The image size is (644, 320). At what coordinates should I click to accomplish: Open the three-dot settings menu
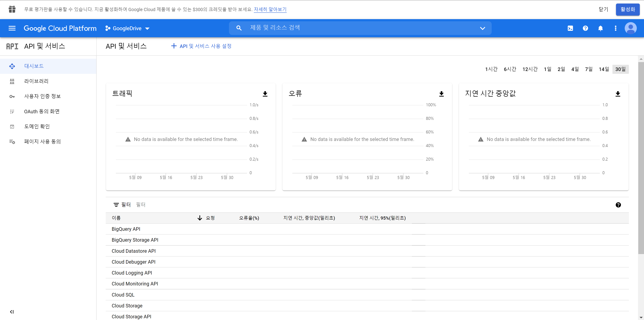click(615, 28)
